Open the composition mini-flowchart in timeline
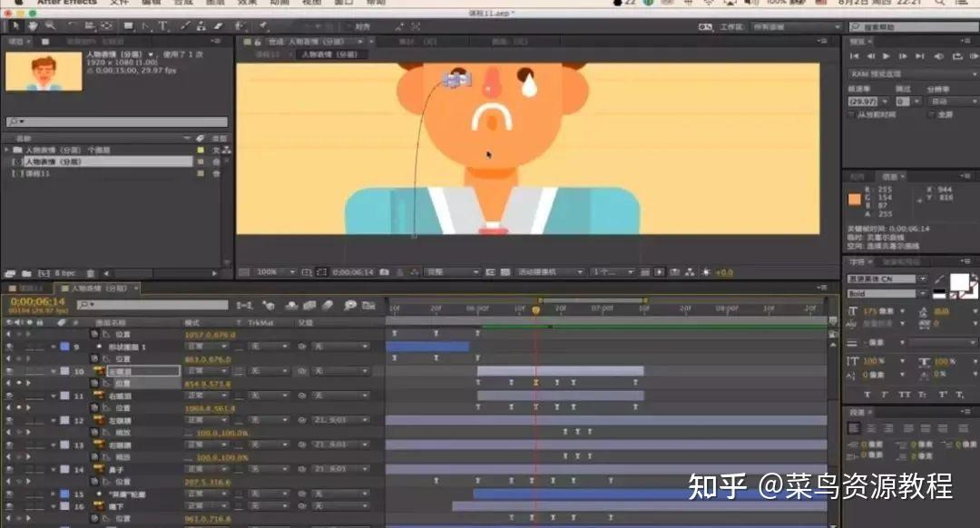This screenshot has width=980, height=528. (x=245, y=305)
